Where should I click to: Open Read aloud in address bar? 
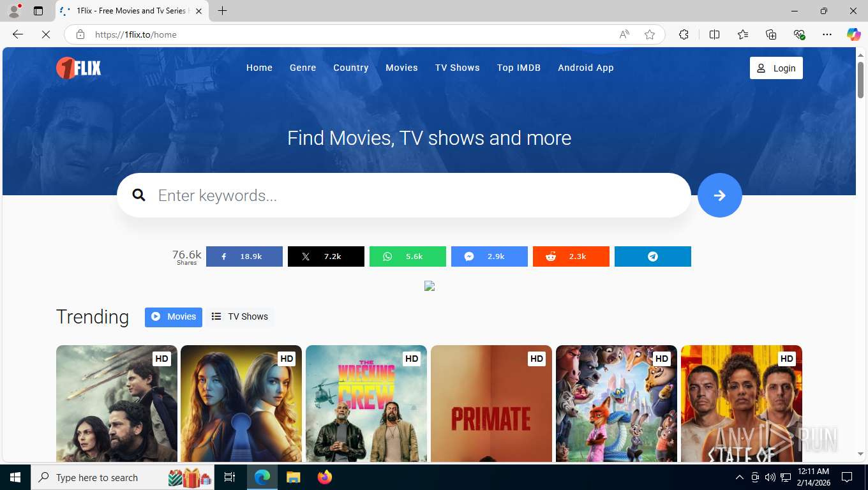pos(624,34)
